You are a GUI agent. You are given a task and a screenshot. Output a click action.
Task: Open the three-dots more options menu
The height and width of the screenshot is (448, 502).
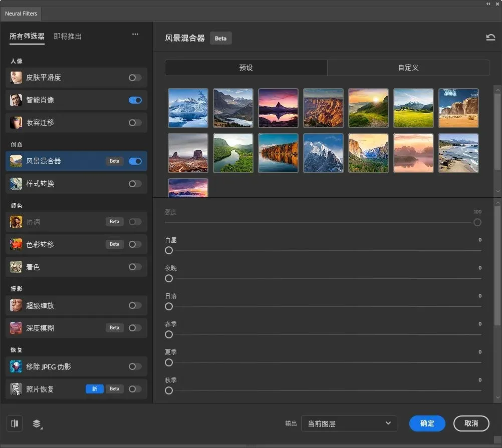(135, 35)
